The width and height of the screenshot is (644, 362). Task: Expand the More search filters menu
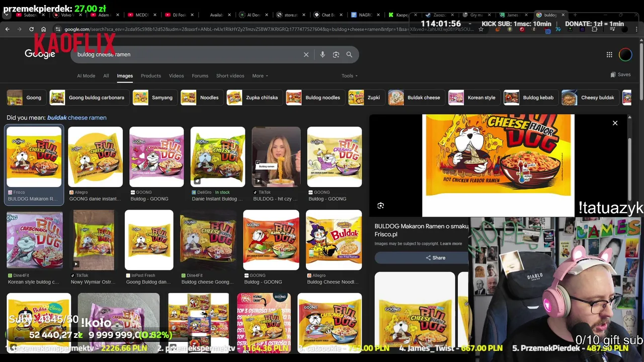[260, 76]
